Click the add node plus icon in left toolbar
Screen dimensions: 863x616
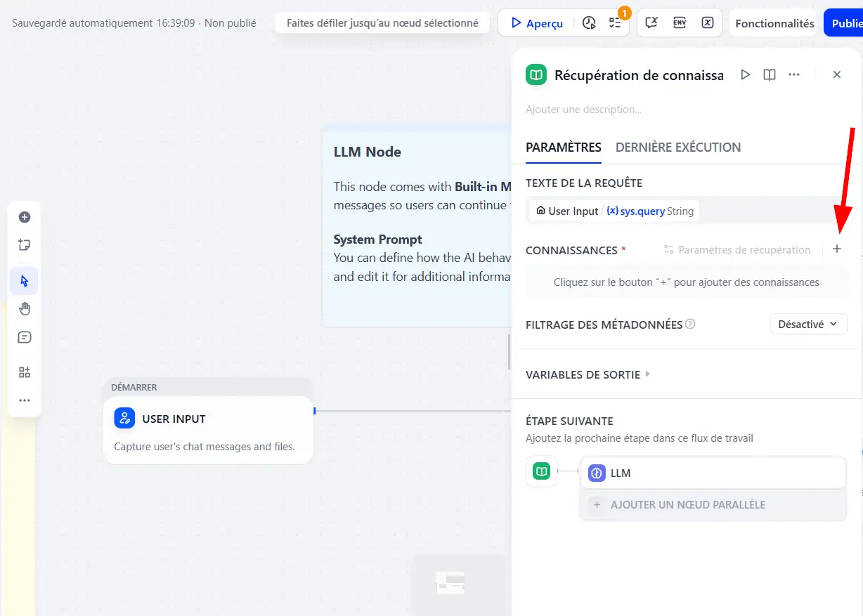(x=25, y=217)
